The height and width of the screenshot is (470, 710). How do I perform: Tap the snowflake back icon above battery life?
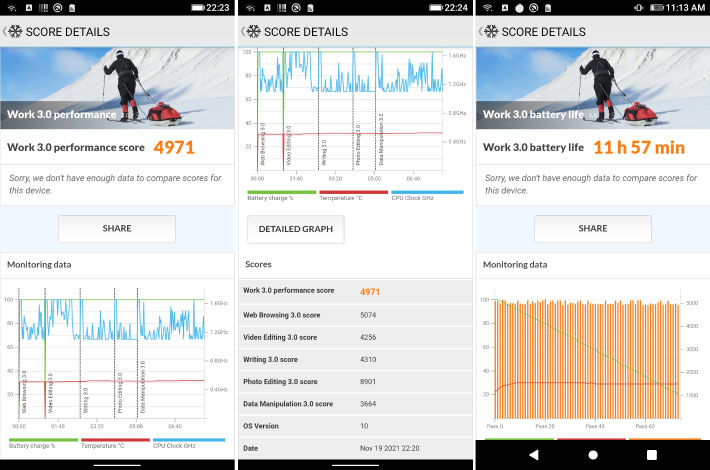(x=489, y=31)
